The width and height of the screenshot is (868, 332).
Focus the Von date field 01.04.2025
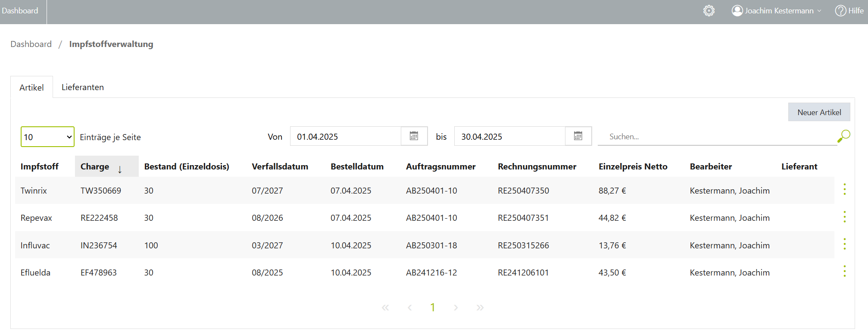click(x=346, y=136)
